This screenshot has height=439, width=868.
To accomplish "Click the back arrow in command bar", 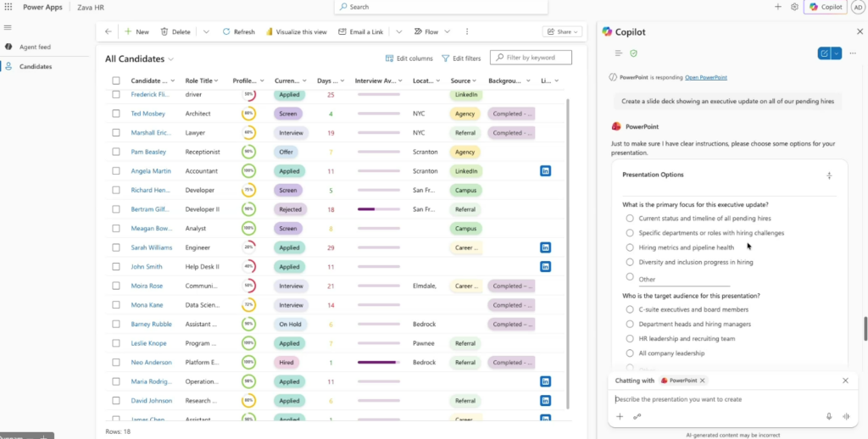I will click(x=108, y=31).
